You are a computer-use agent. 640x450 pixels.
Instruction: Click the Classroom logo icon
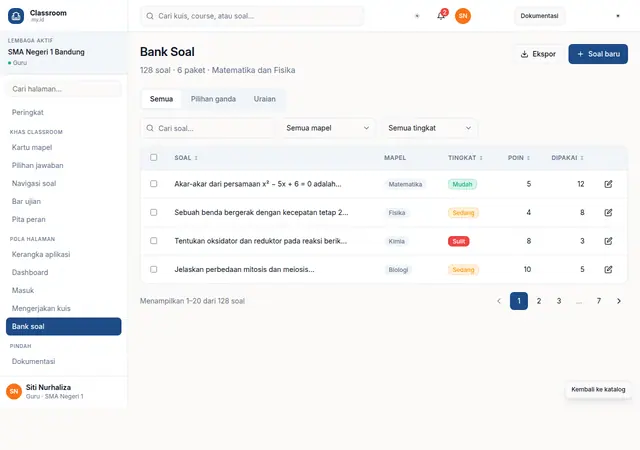(x=16, y=16)
